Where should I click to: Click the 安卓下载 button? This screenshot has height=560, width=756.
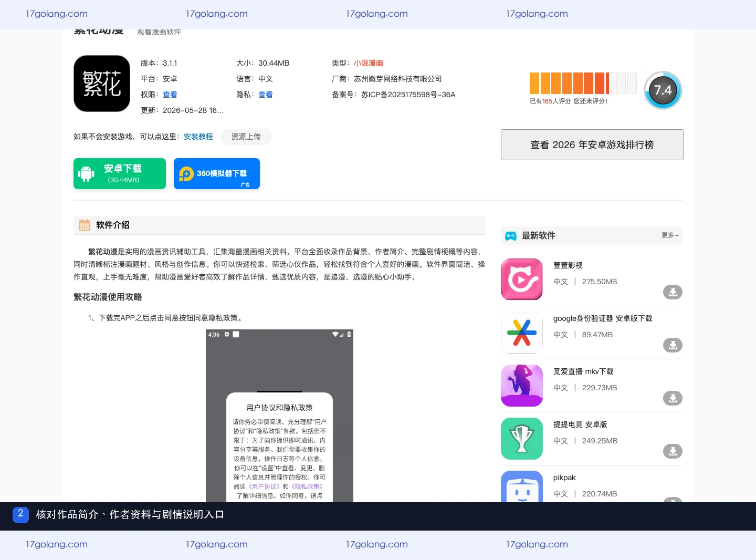[120, 173]
